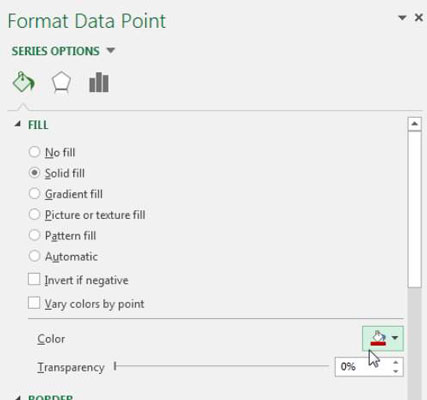Open the task pane options arrow
This screenshot has height=400, width=427.
(402, 18)
